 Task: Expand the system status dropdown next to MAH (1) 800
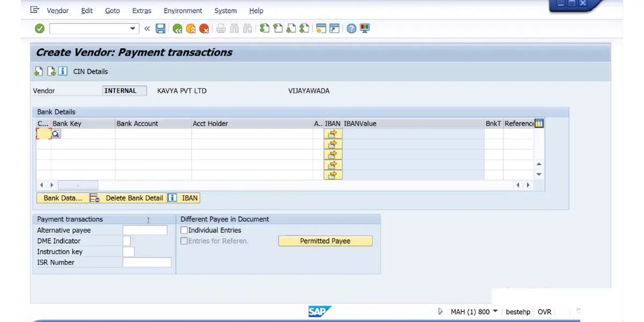[x=495, y=311]
